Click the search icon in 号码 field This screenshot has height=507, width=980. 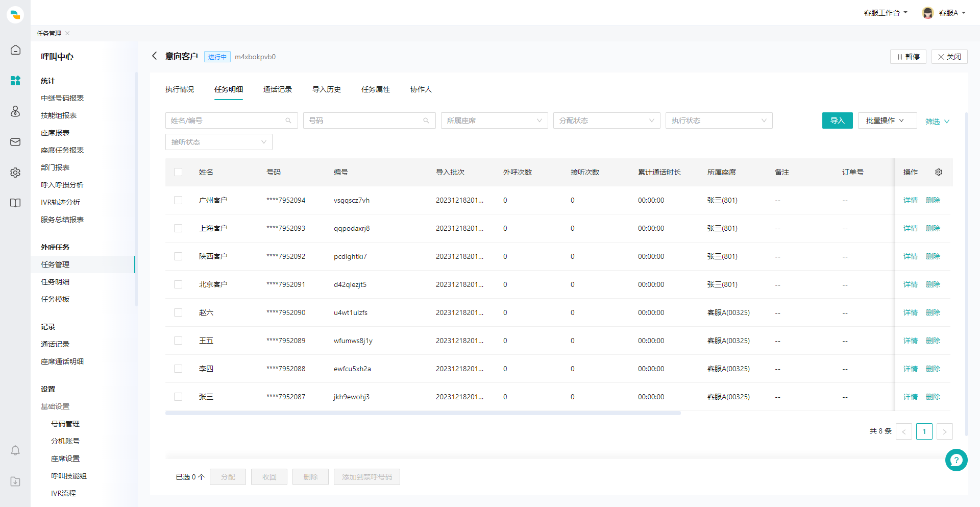tap(426, 120)
